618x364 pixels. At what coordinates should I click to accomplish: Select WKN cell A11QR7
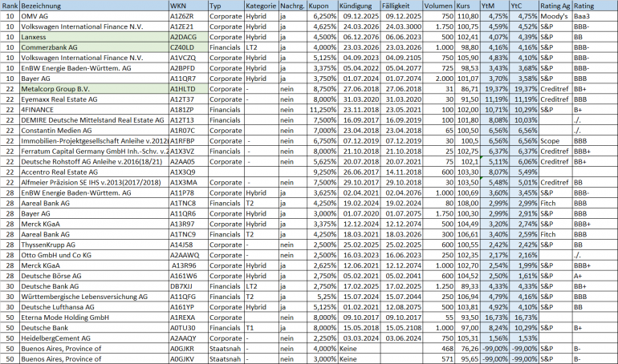pos(189,79)
